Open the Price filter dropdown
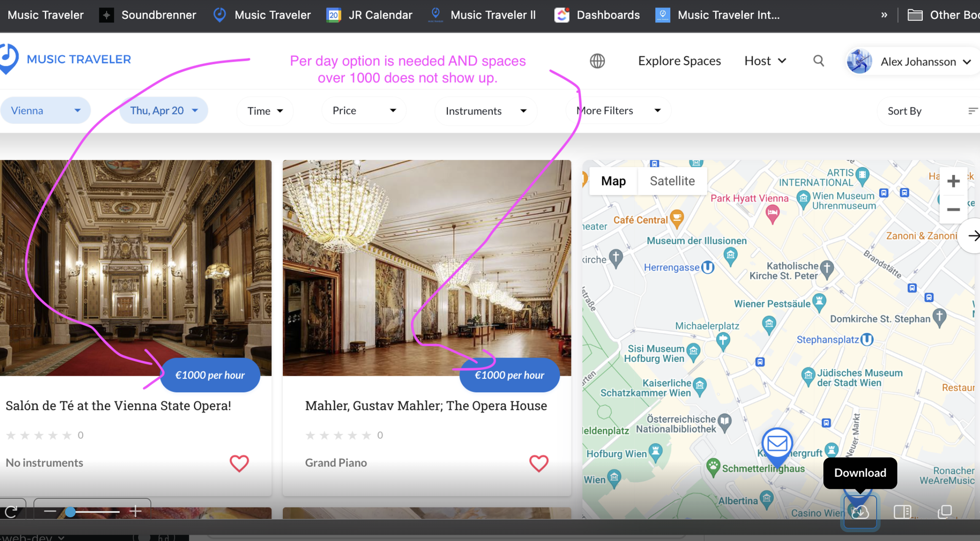This screenshot has width=980, height=541. 363,111
